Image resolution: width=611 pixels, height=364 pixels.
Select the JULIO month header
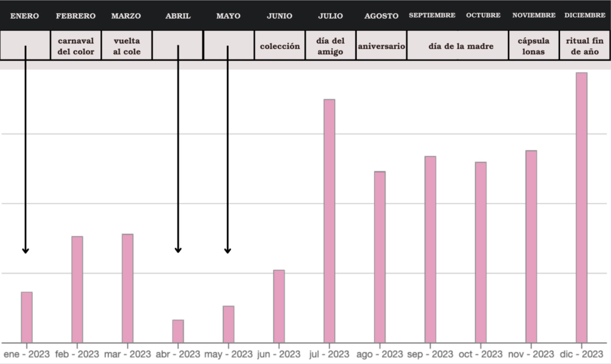(x=330, y=16)
